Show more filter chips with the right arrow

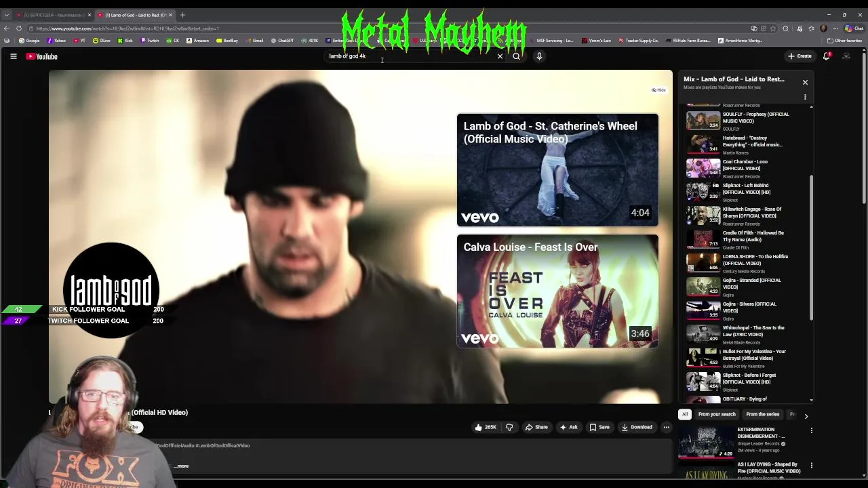(x=806, y=415)
